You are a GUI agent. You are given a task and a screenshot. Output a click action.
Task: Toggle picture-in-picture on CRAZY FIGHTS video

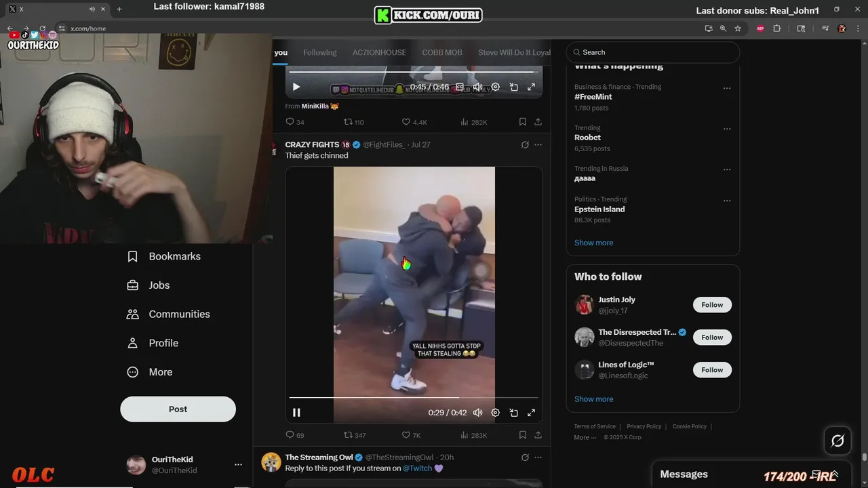tap(513, 412)
